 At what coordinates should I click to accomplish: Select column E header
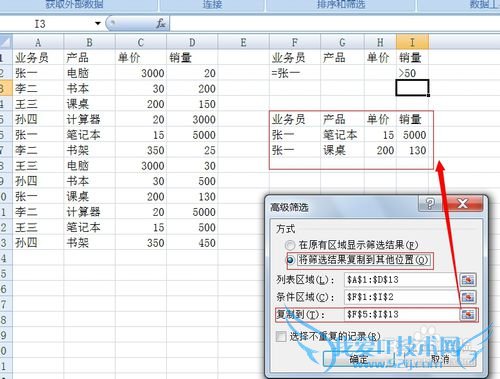[x=243, y=42]
